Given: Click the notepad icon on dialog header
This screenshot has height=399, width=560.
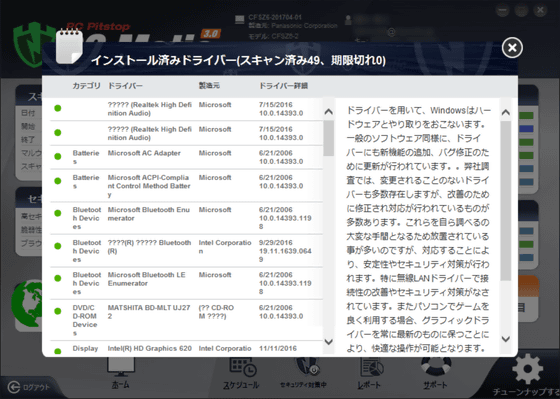Looking at the screenshot, I should pyautogui.click(x=69, y=46).
